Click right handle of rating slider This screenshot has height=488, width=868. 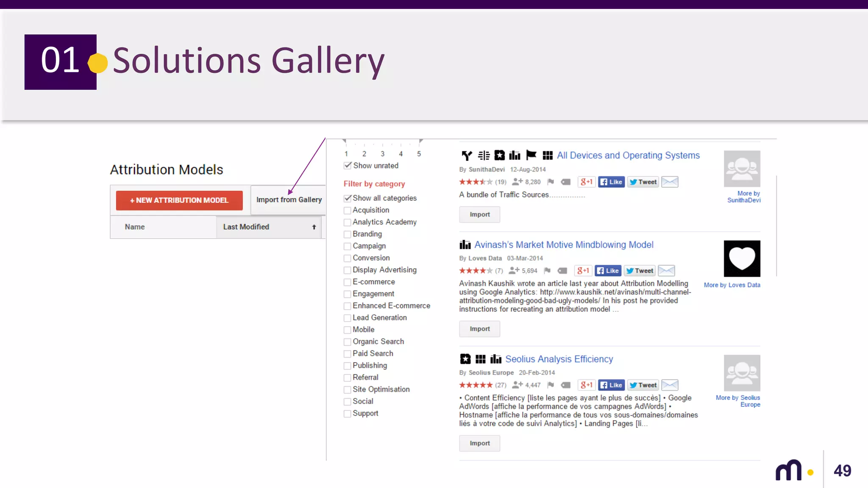pos(420,141)
